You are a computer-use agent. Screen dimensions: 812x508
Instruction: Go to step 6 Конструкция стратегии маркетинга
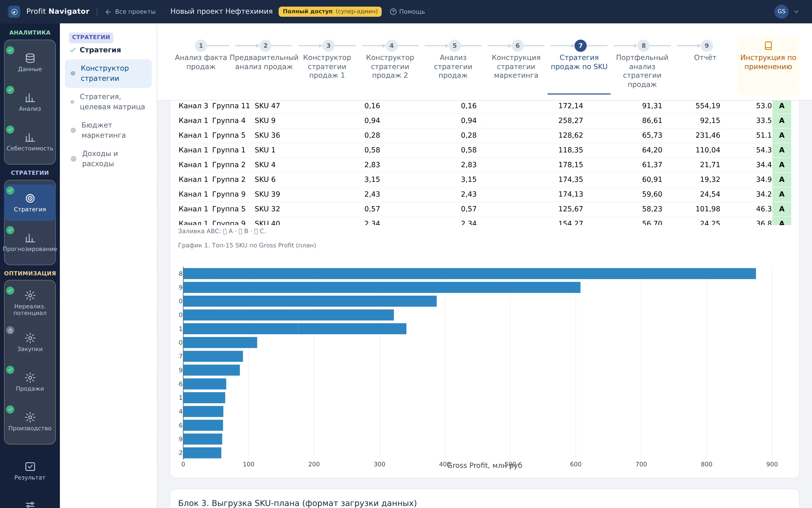click(x=516, y=60)
